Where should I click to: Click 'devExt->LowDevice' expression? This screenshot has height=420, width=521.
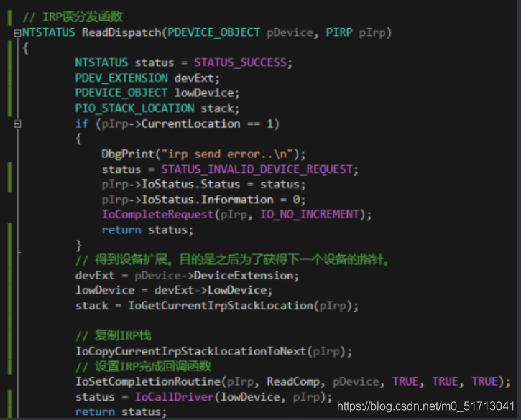211,290
